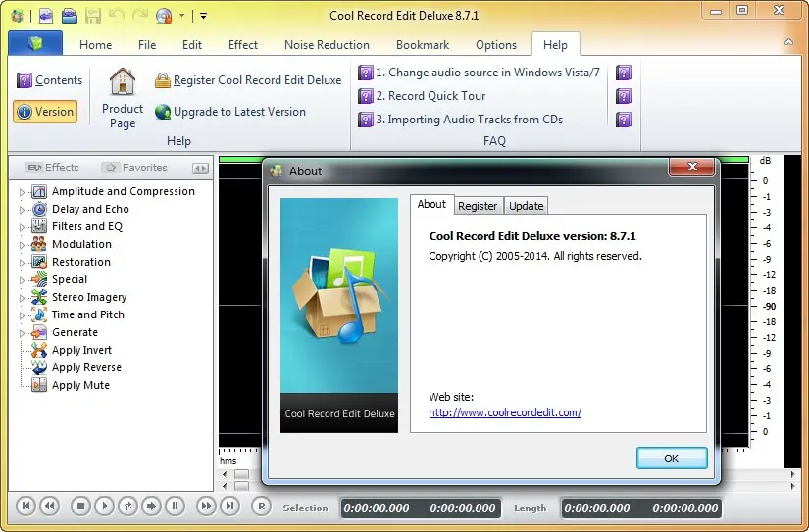Click Register Cool Record Edit Deluxe in the ribbon

click(248, 80)
